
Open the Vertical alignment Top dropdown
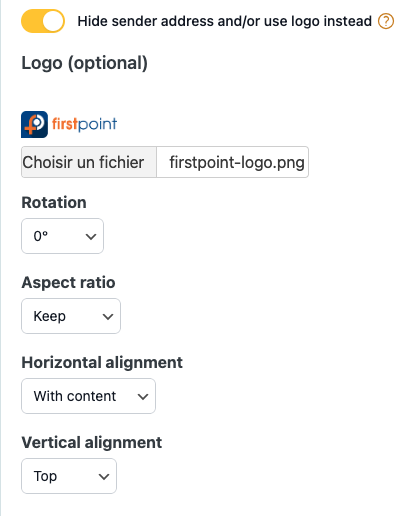point(69,476)
